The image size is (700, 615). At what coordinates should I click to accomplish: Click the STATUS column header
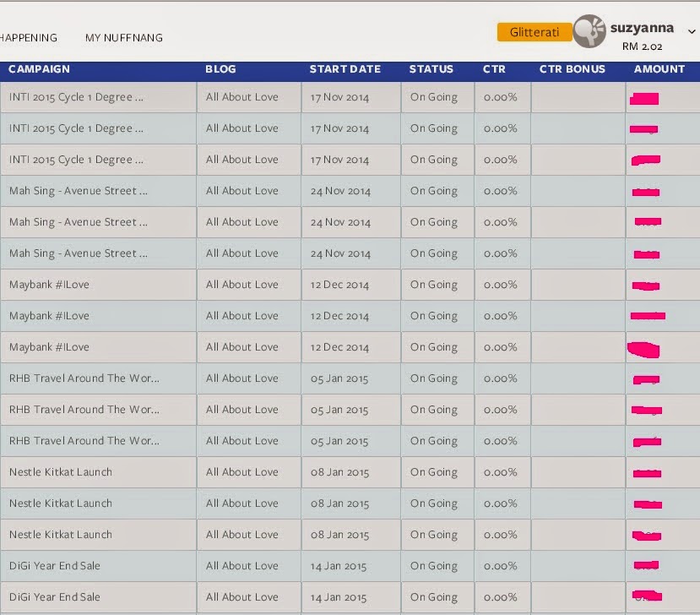click(431, 69)
